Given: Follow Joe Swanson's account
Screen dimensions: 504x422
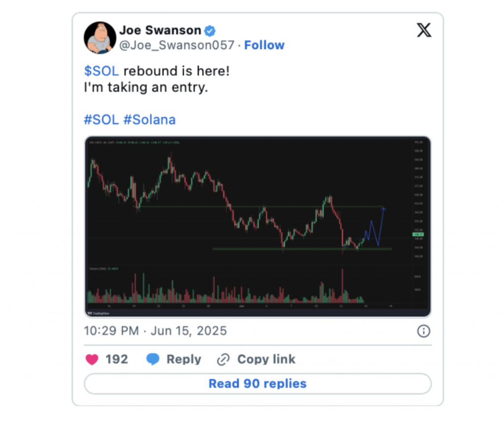Looking at the screenshot, I should (264, 45).
